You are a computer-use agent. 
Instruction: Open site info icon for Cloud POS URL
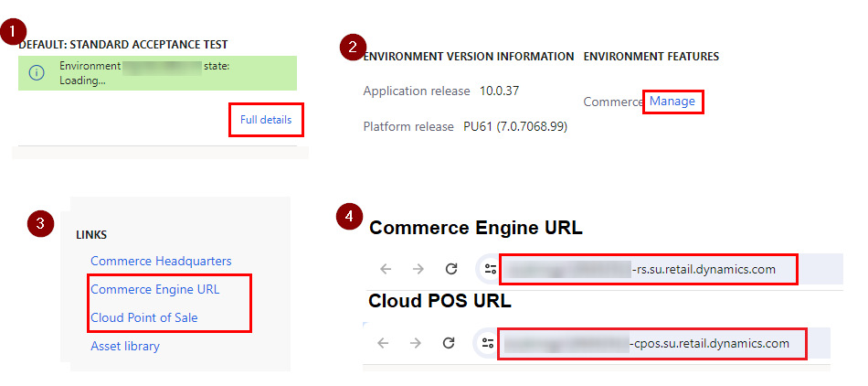pyautogui.click(x=490, y=343)
